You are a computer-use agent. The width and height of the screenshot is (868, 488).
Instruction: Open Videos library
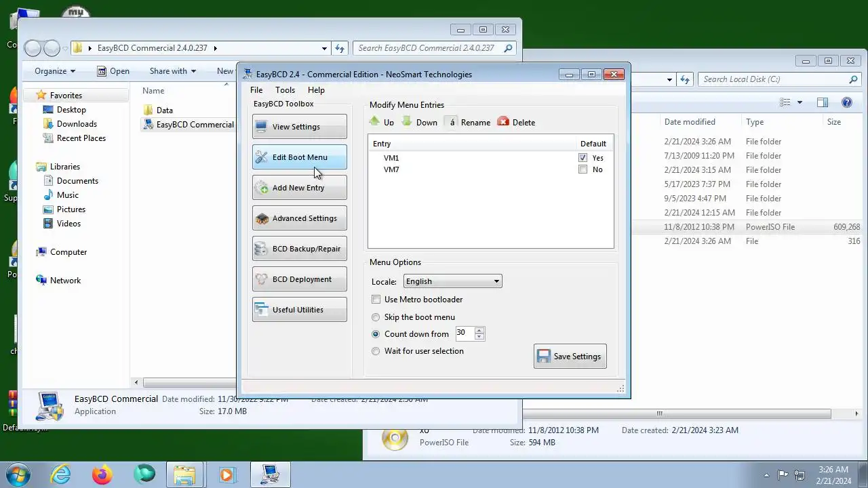(x=62, y=224)
